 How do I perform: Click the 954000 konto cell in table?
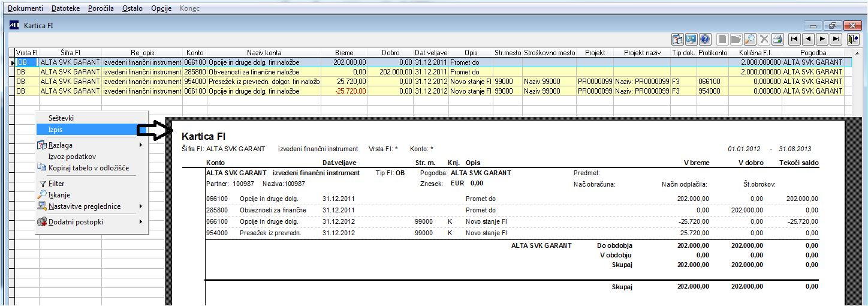click(195, 81)
